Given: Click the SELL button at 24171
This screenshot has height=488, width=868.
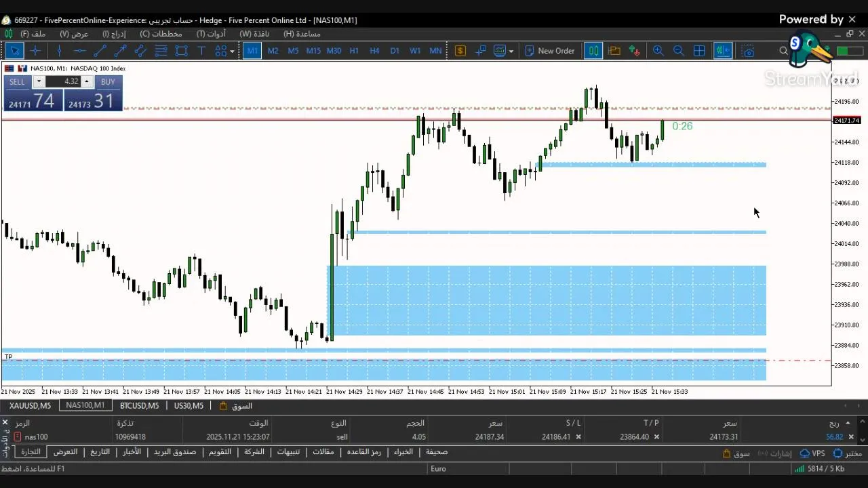Looking at the screenshot, I should click(x=32, y=94).
